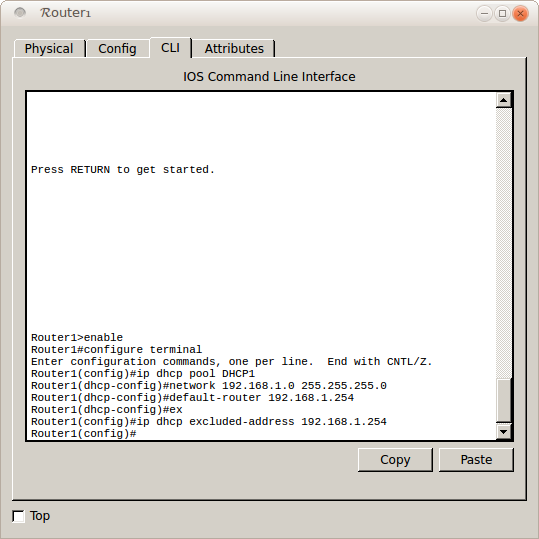Close the Router1 window

tap(520, 13)
